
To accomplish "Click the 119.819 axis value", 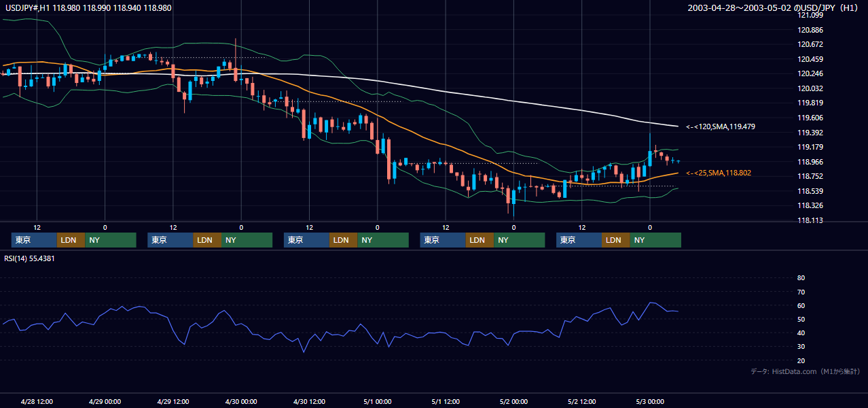I will coord(811,103).
